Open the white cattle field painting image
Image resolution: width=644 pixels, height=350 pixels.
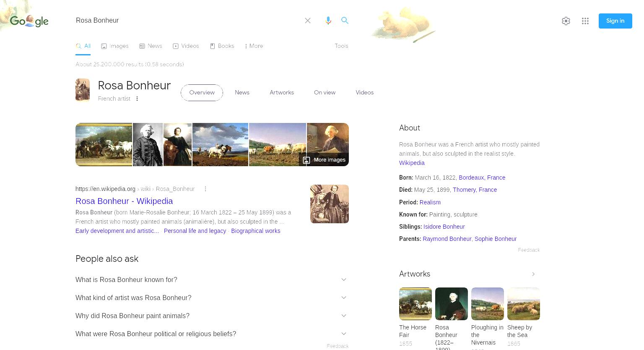click(278, 144)
